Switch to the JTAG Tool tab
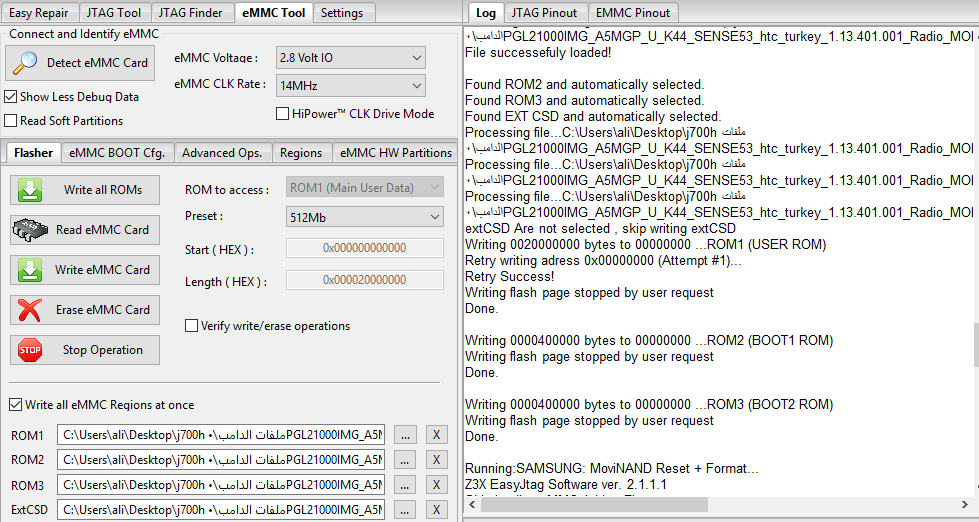 (114, 12)
